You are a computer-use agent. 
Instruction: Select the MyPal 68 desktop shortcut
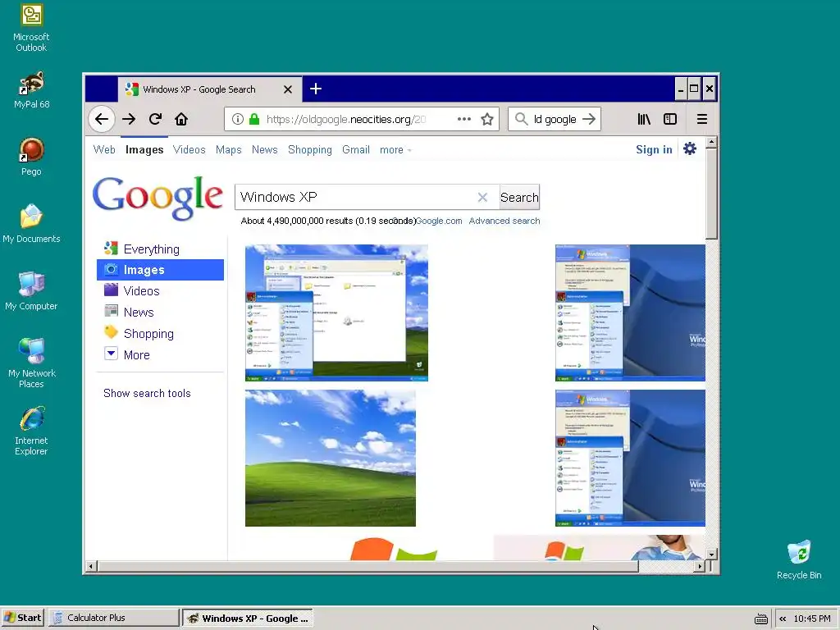(32, 89)
